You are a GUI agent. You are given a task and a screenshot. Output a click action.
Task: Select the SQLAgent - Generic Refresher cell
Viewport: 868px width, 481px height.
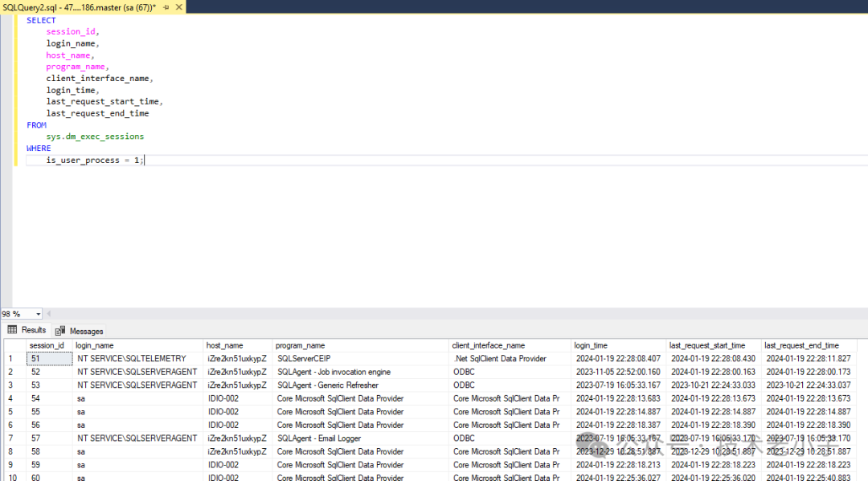click(x=360, y=385)
